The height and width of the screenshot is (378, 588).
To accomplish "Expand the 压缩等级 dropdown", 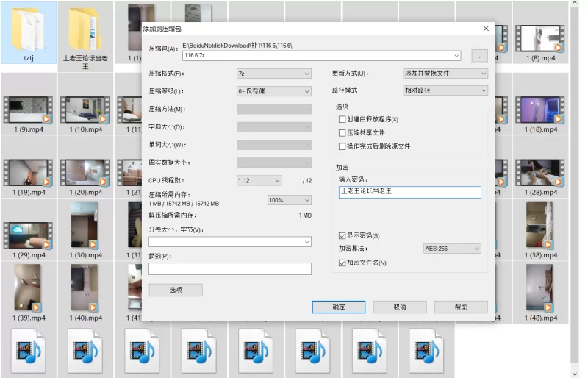I will coord(273,91).
